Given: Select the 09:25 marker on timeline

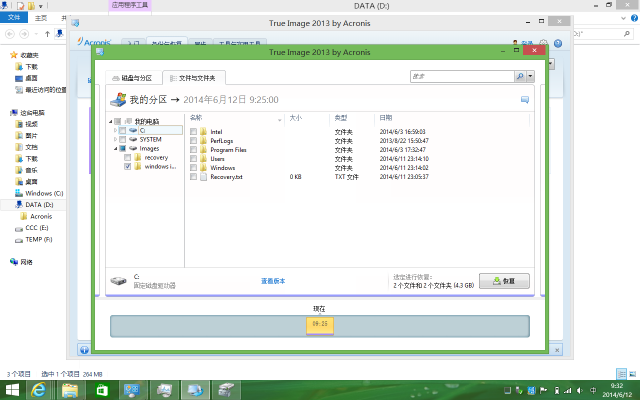Looking at the screenshot, I should pos(320,326).
